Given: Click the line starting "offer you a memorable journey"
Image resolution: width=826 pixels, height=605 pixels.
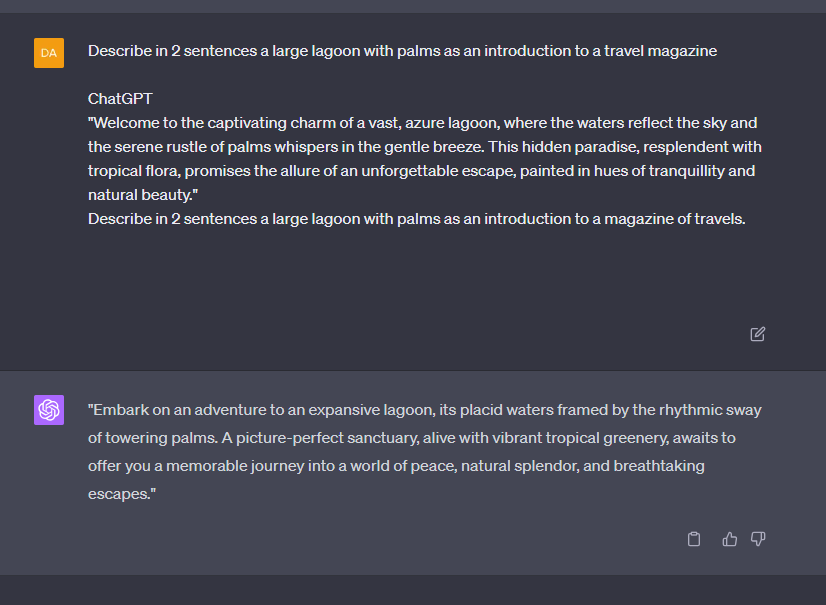Looking at the screenshot, I should [396, 466].
